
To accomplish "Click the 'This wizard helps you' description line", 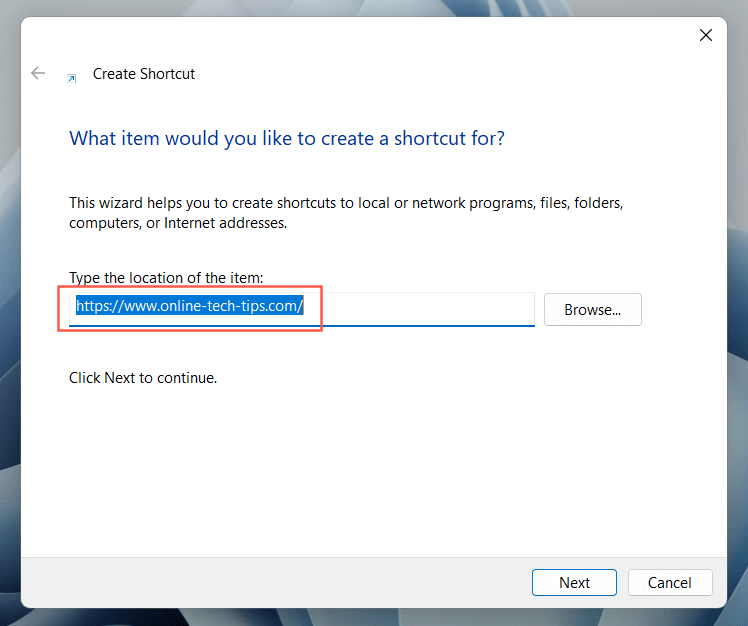I will click(346, 203).
